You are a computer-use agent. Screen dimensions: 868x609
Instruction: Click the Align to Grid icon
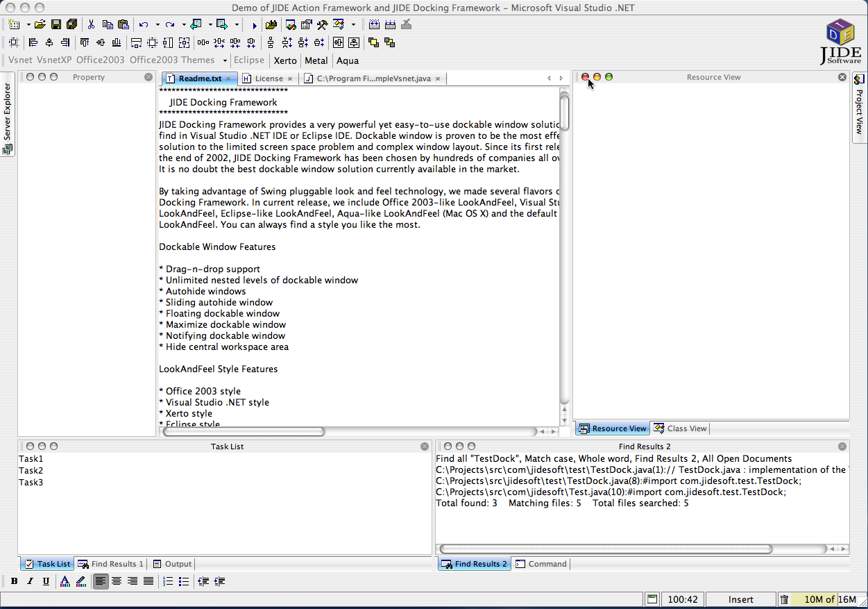[13, 42]
